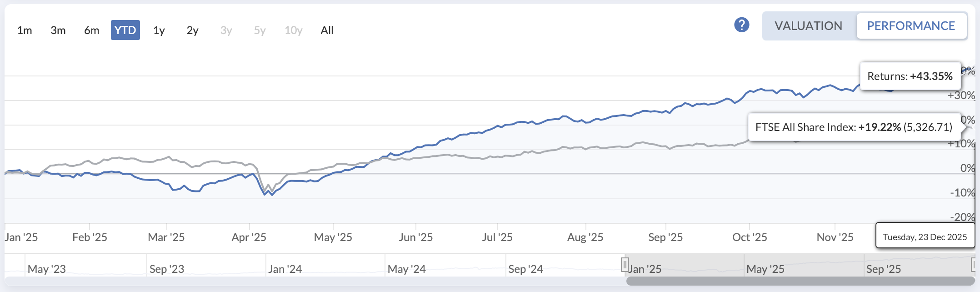Image resolution: width=980 pixels, height=292 pixels.
Task: Select May '24 in the navigator timeline
Action: click(406, 269)
